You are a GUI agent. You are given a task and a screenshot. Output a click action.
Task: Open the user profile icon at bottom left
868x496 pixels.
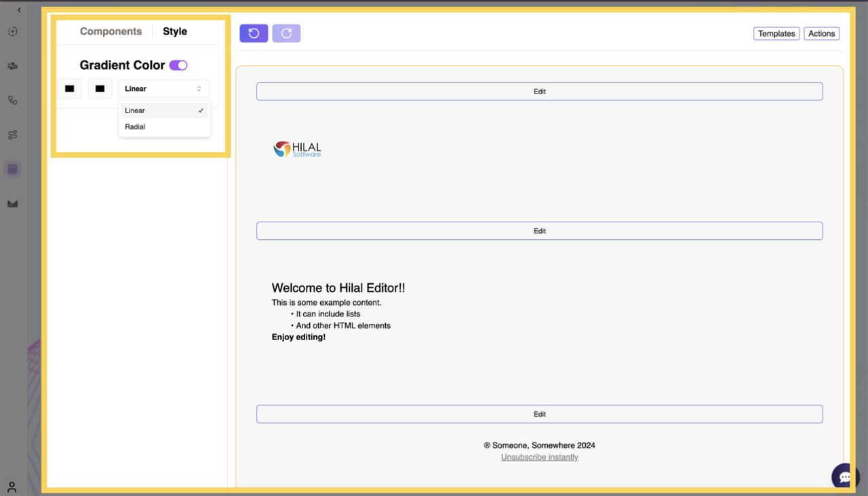click(12, 487)
